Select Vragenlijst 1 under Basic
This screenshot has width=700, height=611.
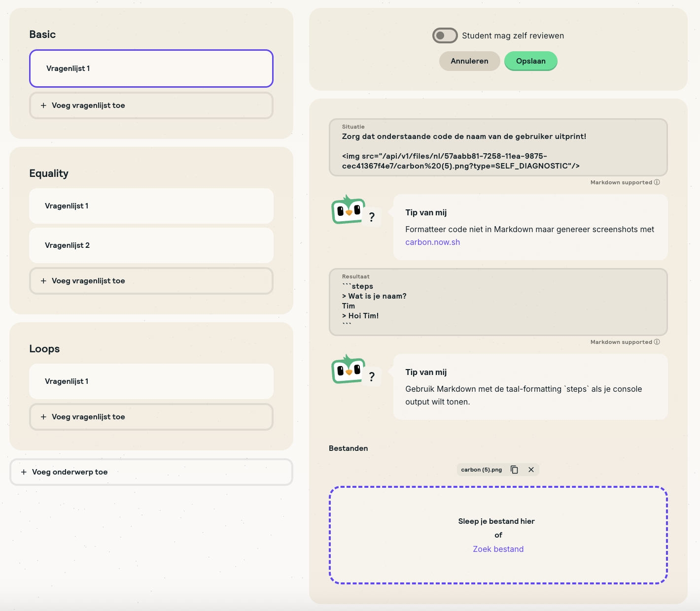(x=151, y=68)
